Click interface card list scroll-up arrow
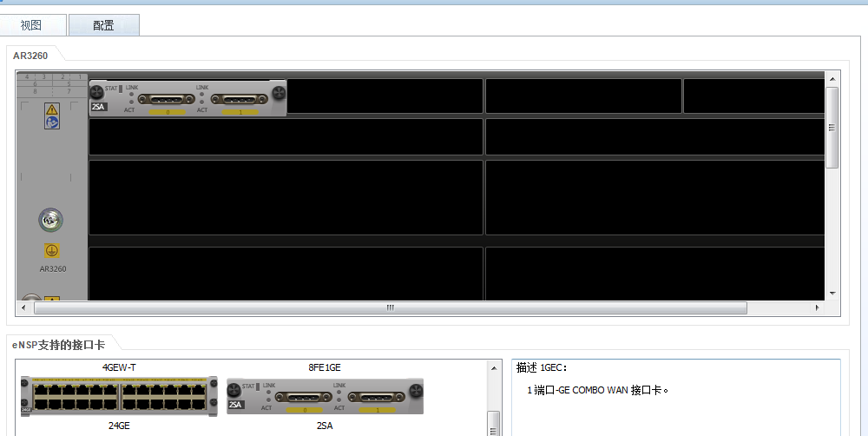This screenshot has height=436, width=868. pos(494,368)
